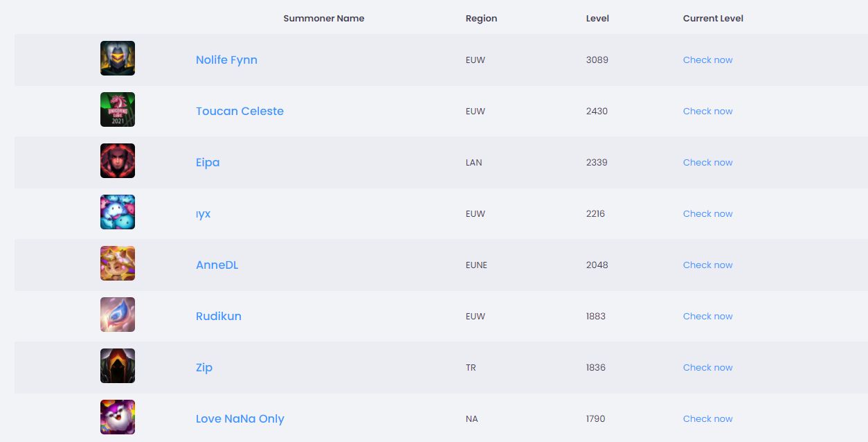Click the Region column header
This screenshot has height=442, width=868.
pos(481,18)
